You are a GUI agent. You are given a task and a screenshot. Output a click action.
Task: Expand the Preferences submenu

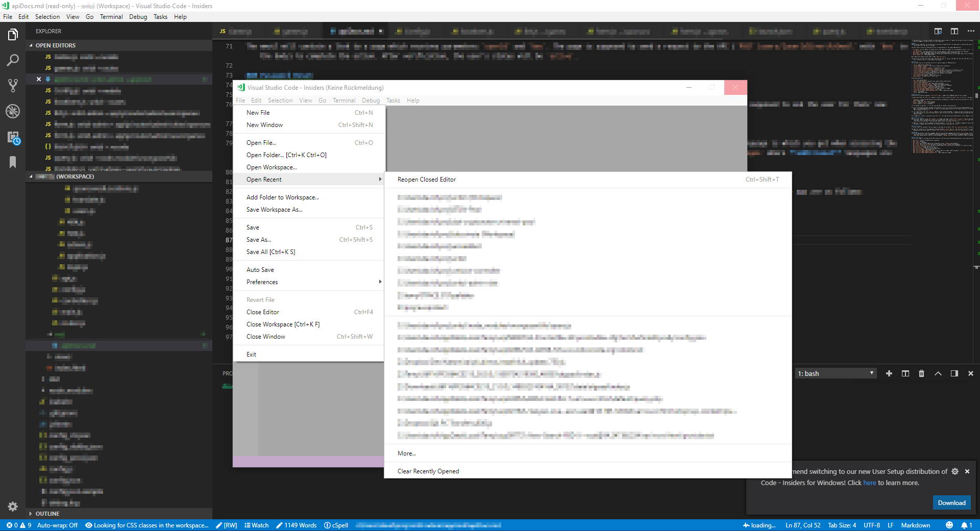308,282
